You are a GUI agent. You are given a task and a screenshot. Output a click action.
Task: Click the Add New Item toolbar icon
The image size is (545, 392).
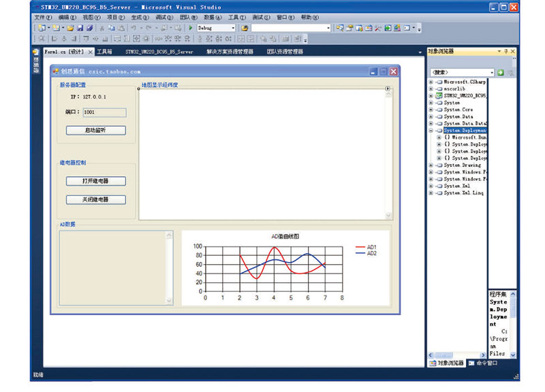point(57,28)
